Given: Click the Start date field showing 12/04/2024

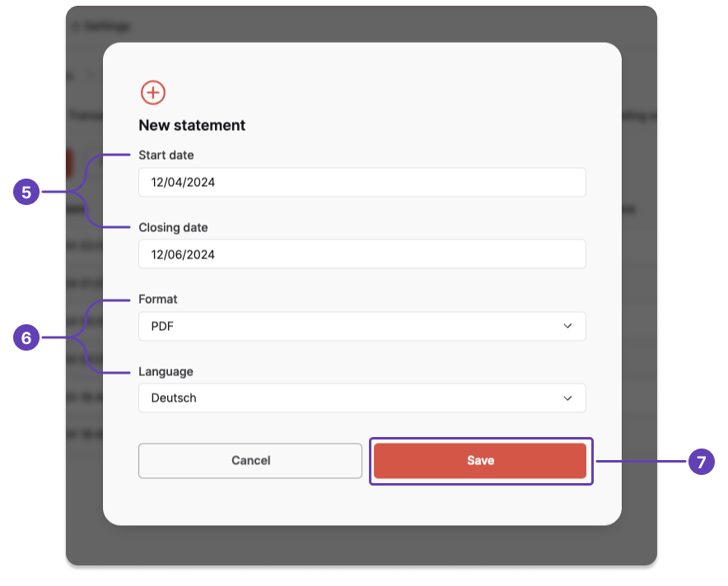Looking at the screenshot, I should (362, 182).
